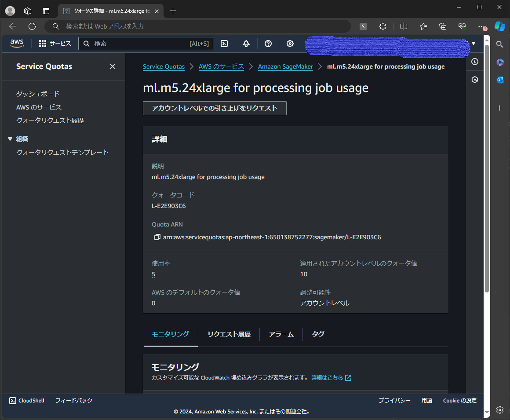The image size is (510, 420).
Task: Open AWS のサービス in the sidebar
Action: tap(39, 107)
